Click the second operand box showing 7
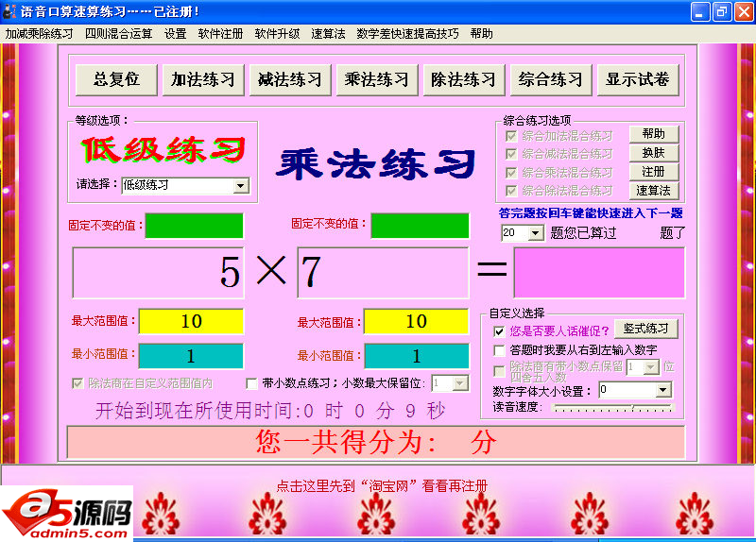 point(384,272)
